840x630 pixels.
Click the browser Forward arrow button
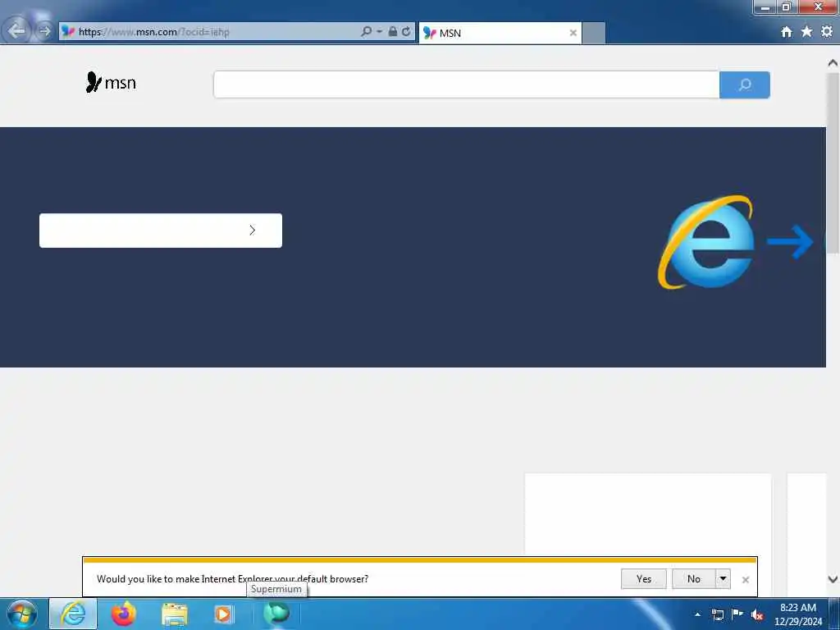44,31
